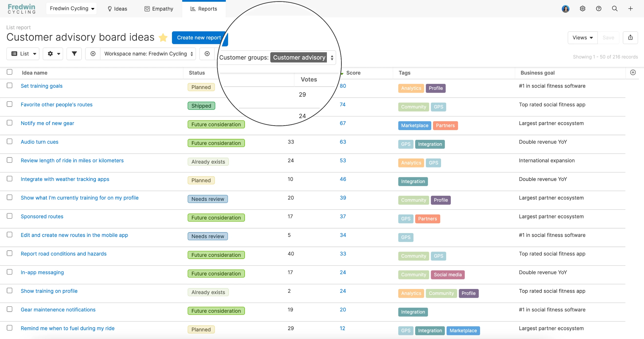Open the search magnifier icon
The image size is (644, 339).
tap(614, 9)
